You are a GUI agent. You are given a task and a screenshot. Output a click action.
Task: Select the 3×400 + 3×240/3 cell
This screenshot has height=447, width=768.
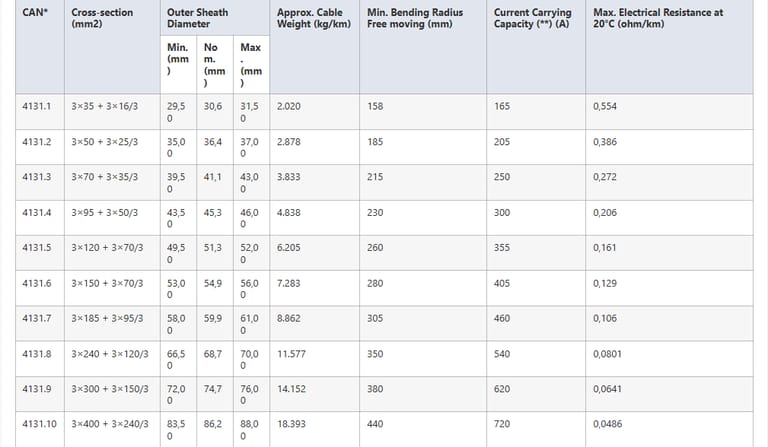pyautogui.click(x=110, y=424)
